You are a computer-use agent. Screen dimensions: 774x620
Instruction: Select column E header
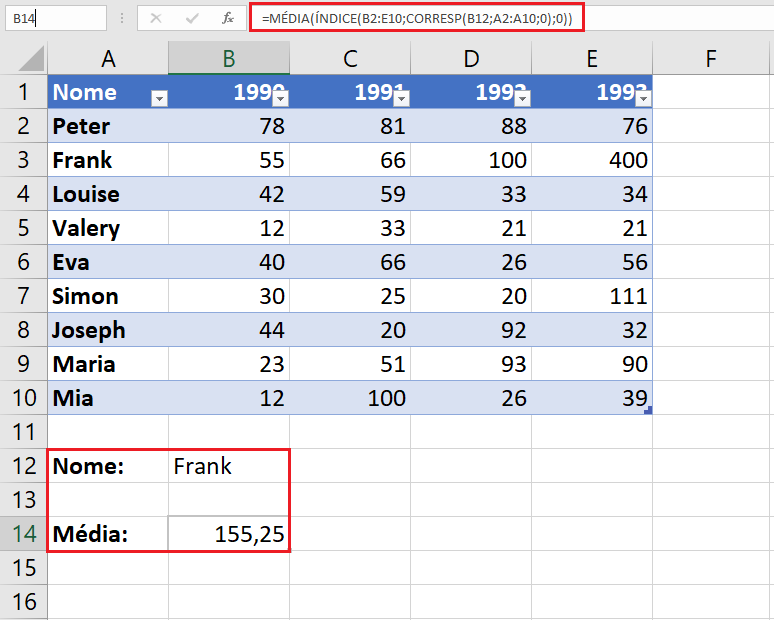click(592, 58)
